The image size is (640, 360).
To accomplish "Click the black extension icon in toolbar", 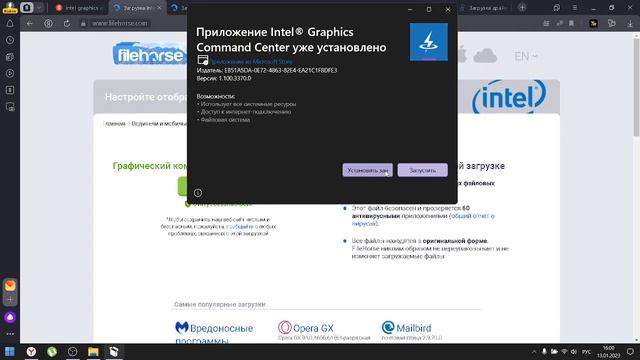I will pos(593,24).
